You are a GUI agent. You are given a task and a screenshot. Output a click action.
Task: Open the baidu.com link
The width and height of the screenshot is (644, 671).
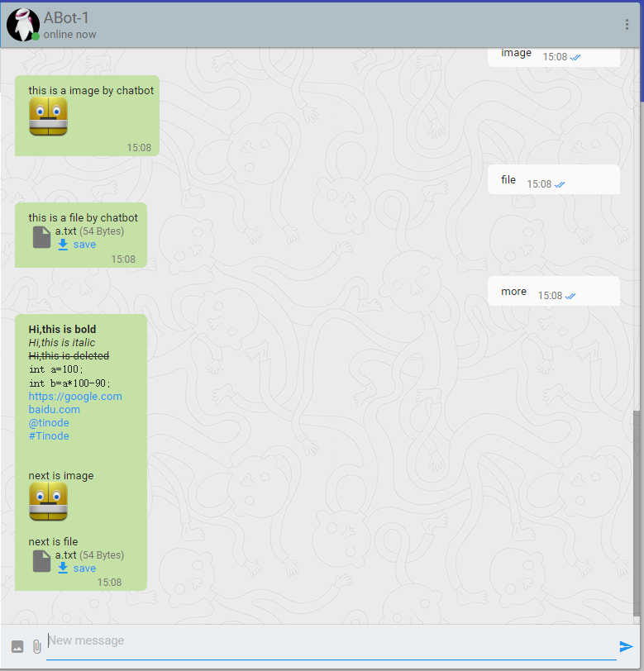(x=55, y=410)
